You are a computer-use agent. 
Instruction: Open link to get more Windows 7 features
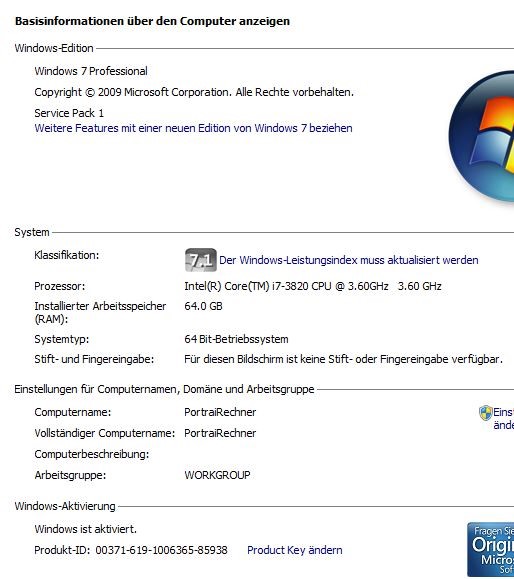point(193,128)
